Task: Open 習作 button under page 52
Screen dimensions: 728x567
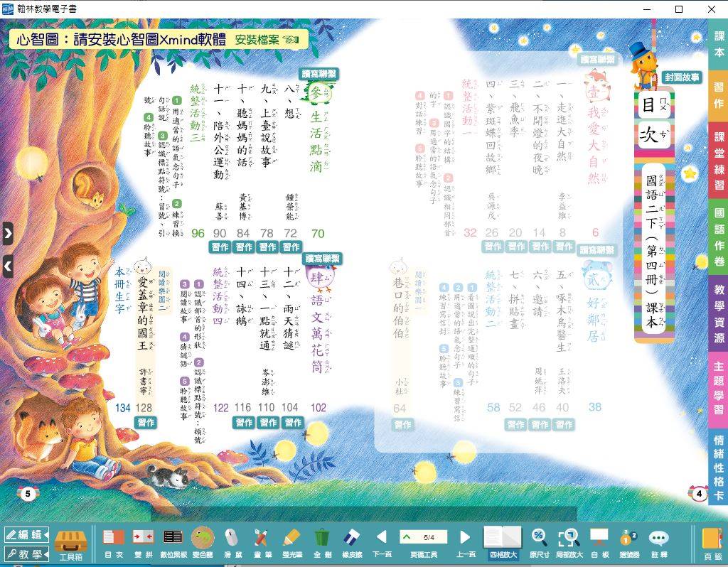Action: click(516, 425)
